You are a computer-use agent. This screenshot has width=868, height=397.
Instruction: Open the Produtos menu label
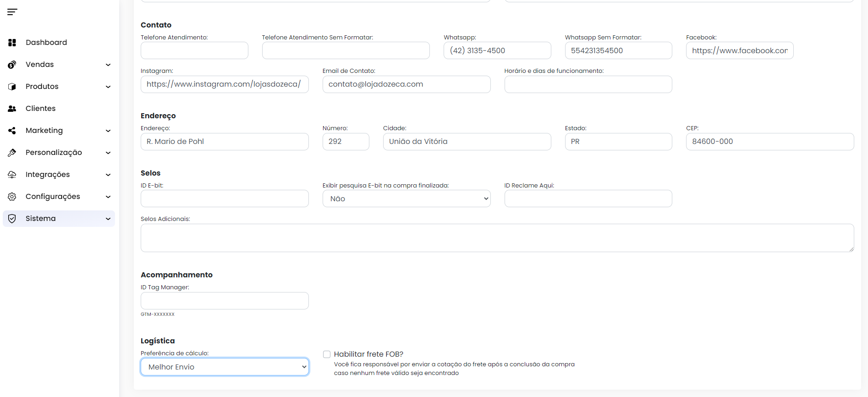[42, 87]
